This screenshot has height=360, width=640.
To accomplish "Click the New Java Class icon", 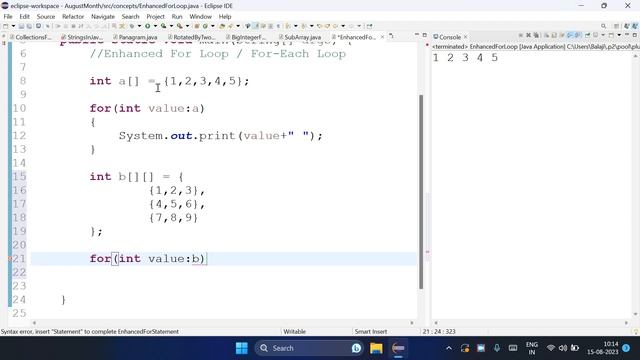I will coord(205,26).
